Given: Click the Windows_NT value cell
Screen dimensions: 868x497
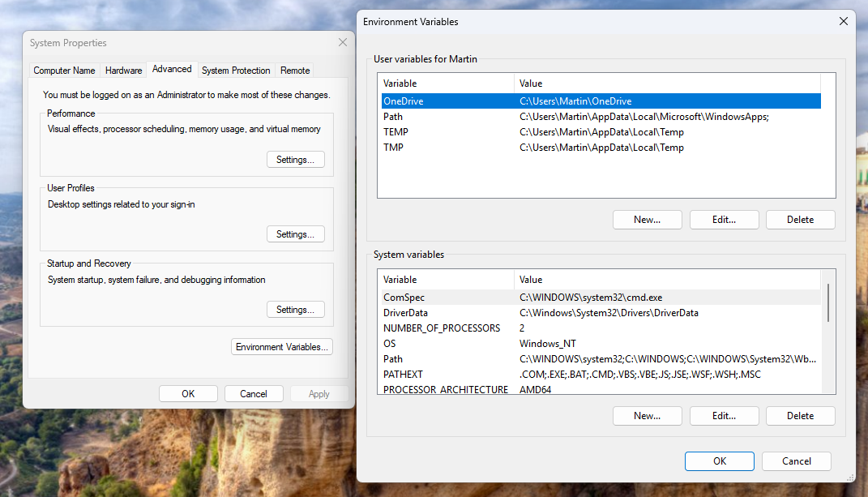Looking at the screenshot, I should (x=548, y=344).
